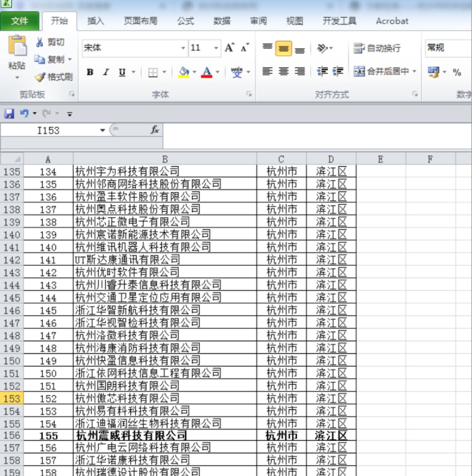Click the text orientation icon
The width and height of the screenshot is (472, 476).
tap(322, 48)
